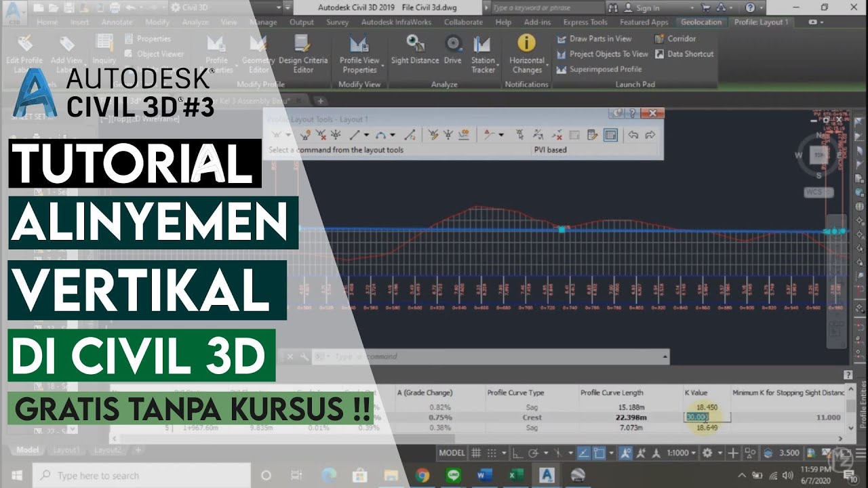Viewport: 868px width, 488px height.
Task: Click Undo in Profile Layout Tools
Action: (633, 135)
